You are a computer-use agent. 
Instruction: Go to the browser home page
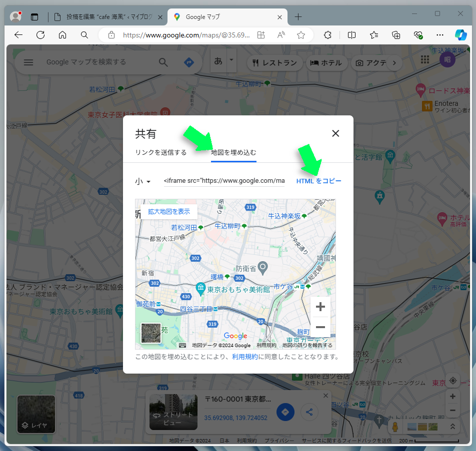62,35
